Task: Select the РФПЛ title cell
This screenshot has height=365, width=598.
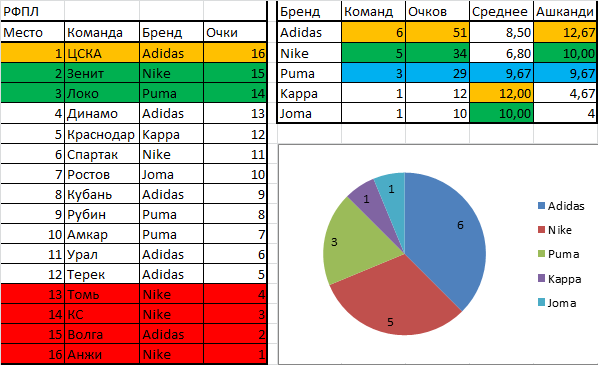Action: pos(32,11)
